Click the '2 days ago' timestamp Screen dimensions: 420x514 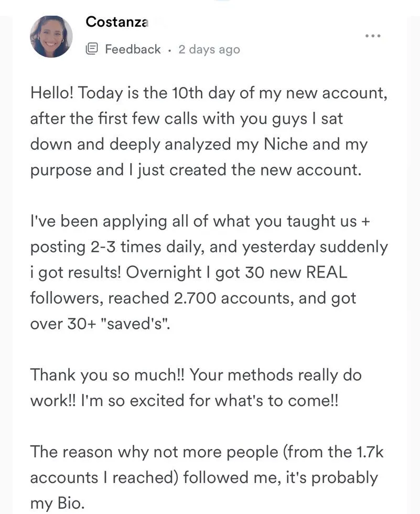tap(209, 49)
